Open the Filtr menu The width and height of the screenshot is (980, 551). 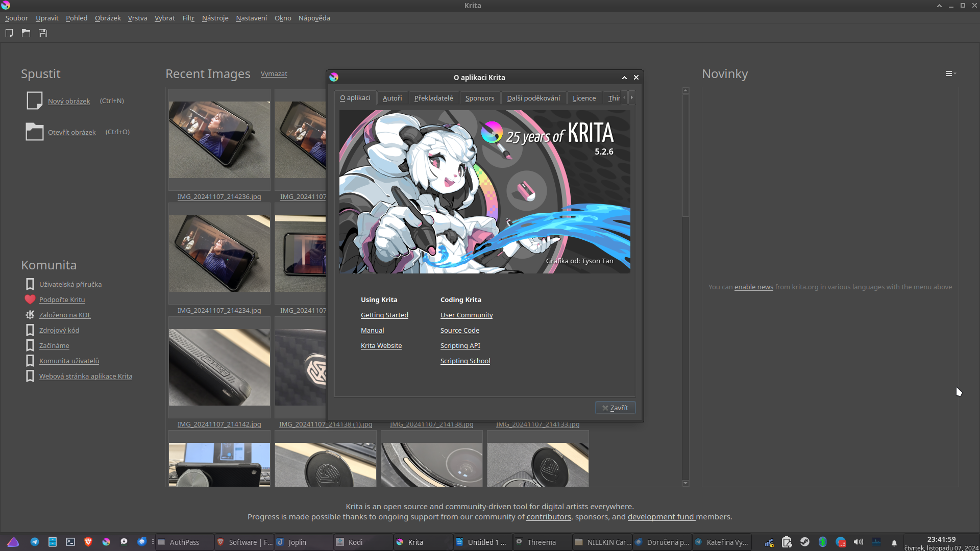[x=188, y=18]
